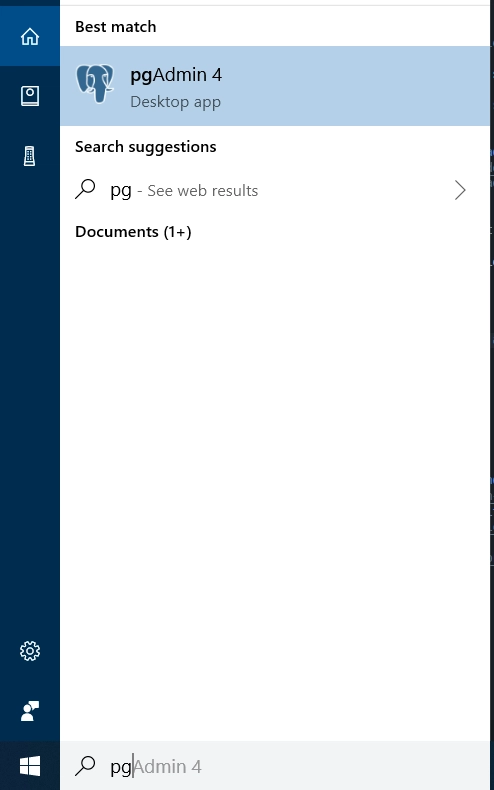Open the Search suggestions heading
The image size is (494, 790).
tap(146, 147)
